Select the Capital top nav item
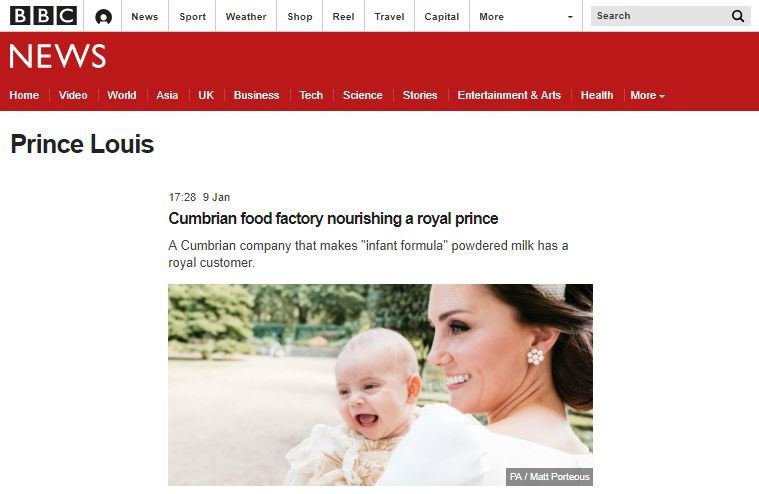Image resolution: width=759 pixels, height=494 pixels. (x=441, y=16)
